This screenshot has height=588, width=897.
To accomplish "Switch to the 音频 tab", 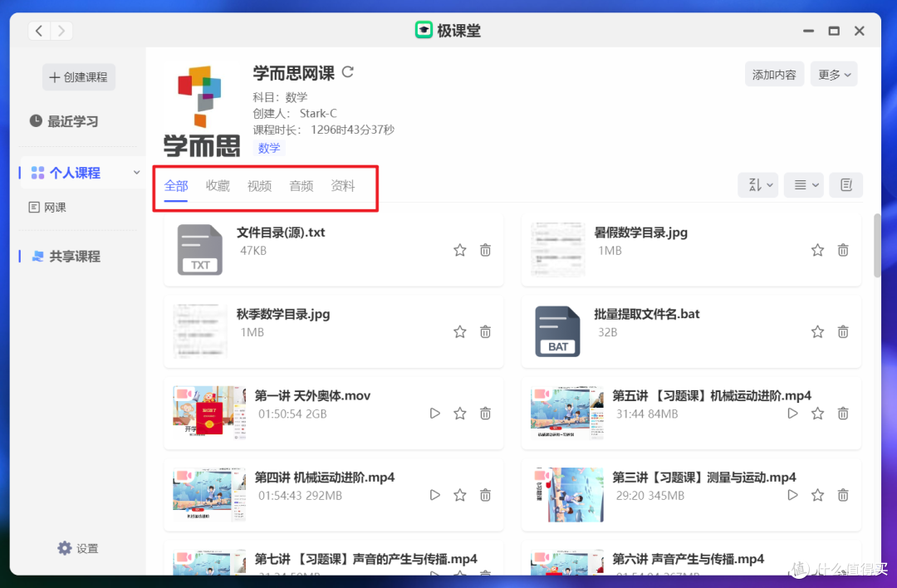I will [301, 186].
